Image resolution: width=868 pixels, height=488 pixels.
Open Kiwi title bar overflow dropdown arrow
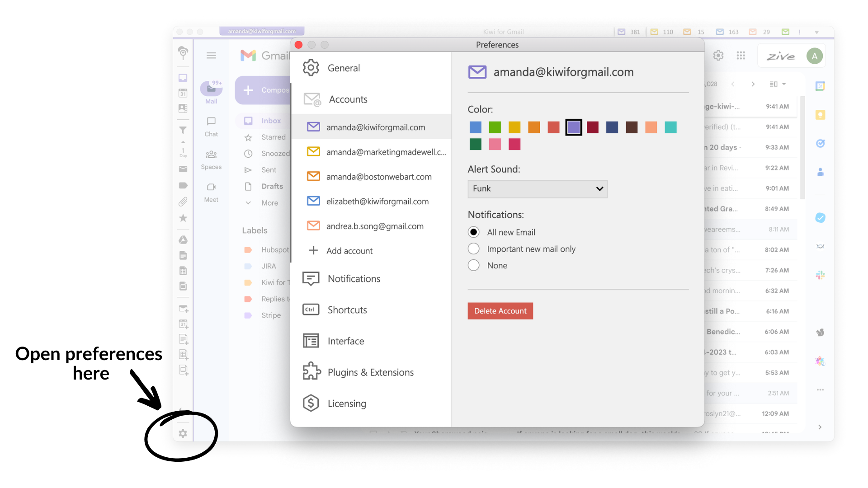pyautogui.click(x=816, y=32)
